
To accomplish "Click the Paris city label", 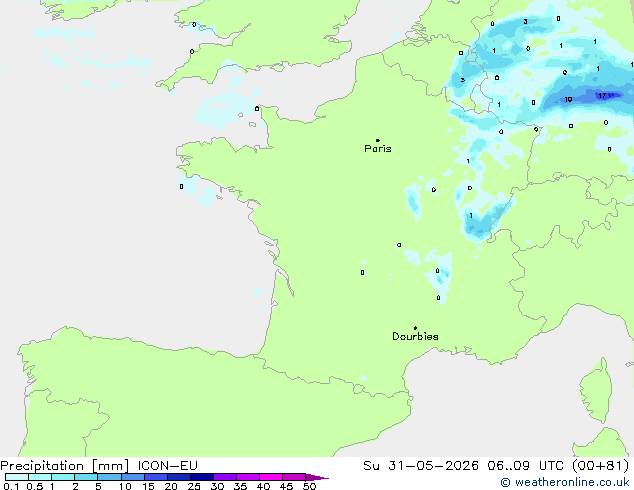I will [378, 149].
